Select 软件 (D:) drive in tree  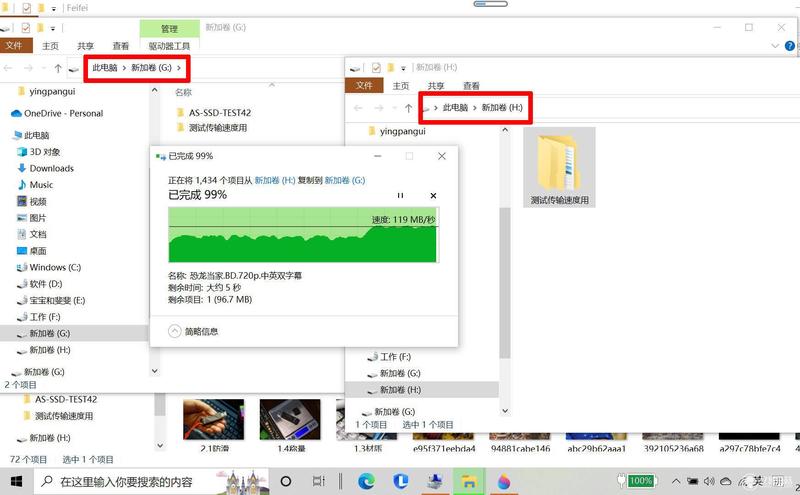pyautogui.click(x=40, y=284)
